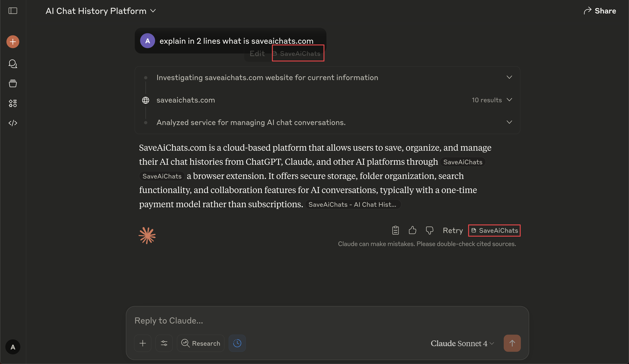
Task: Click the globe icon beside saveaichats.com
Action: (x=145, y=100)
